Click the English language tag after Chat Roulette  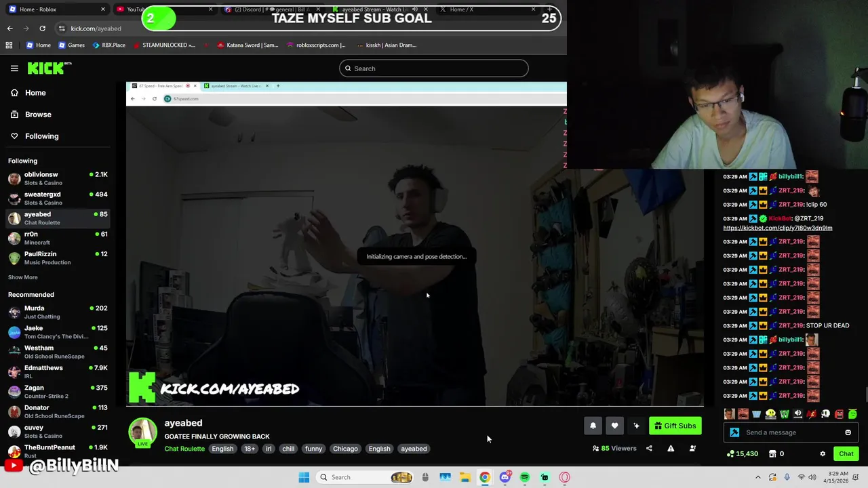click(x=222, y=449)
